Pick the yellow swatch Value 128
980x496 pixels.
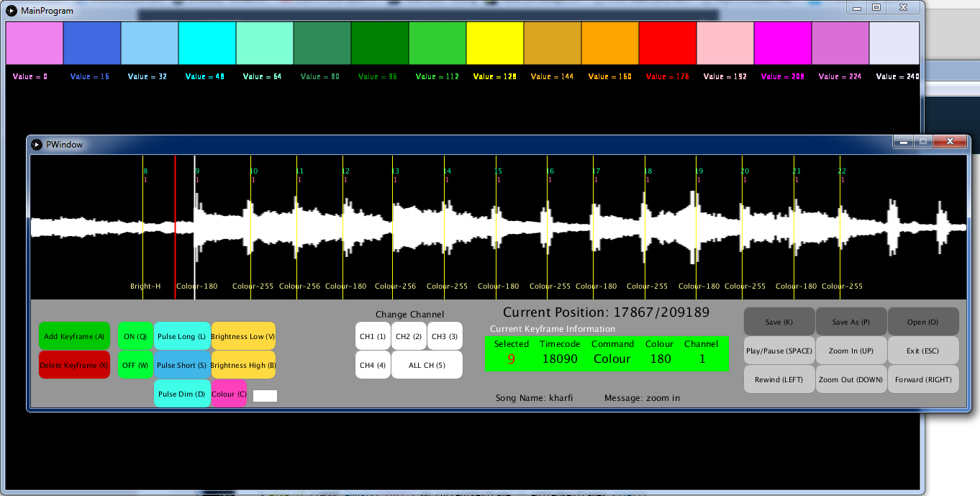click(x=495, y=43)
